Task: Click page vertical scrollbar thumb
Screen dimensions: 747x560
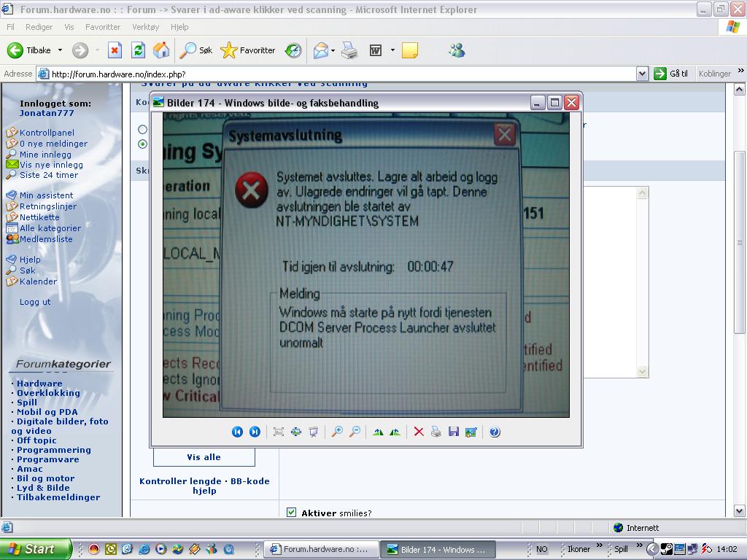Action: tap(740, 243)
